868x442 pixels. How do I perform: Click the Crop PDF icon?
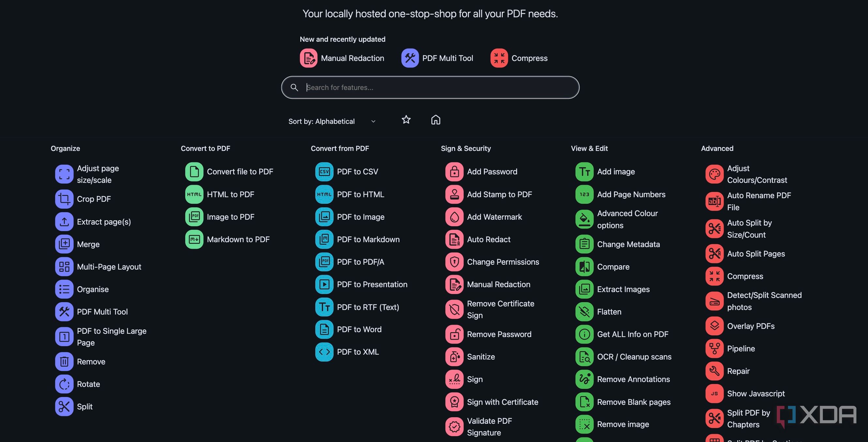click(64, 199)
